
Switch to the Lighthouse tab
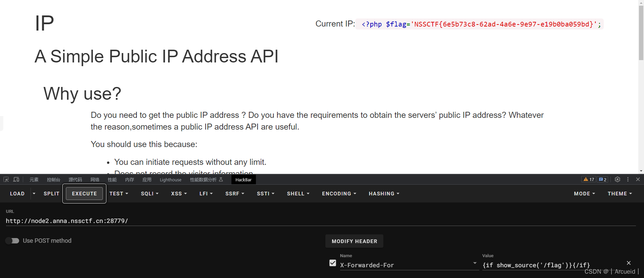(170, 180)
